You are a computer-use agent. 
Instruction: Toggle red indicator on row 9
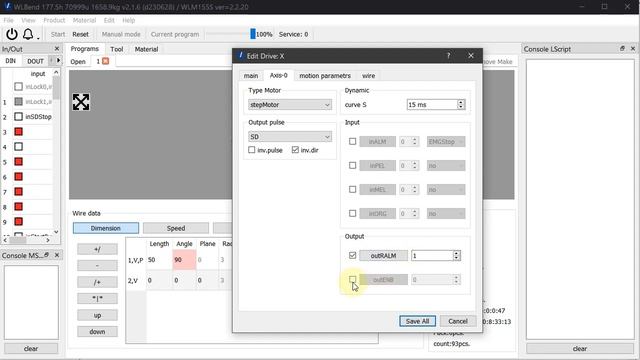point(18,222)
